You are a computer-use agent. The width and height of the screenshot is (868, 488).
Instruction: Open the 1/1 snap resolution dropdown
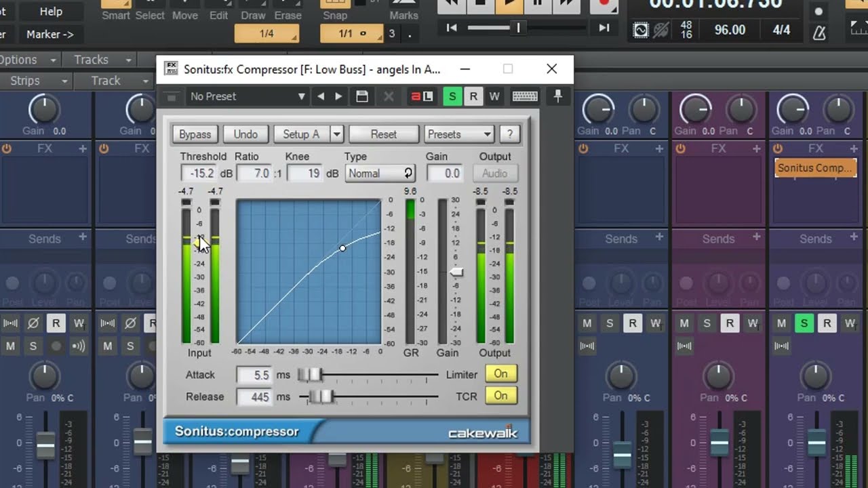click(x=353, y=33)
